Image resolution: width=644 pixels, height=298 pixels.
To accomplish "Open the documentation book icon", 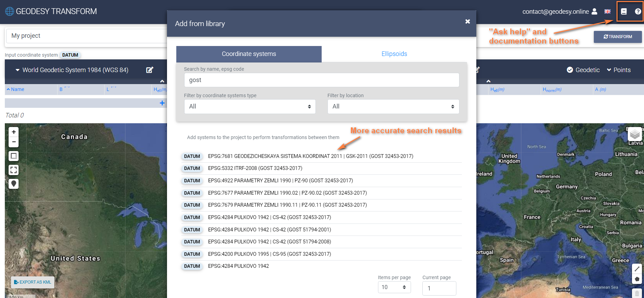I will click(624, 12).
